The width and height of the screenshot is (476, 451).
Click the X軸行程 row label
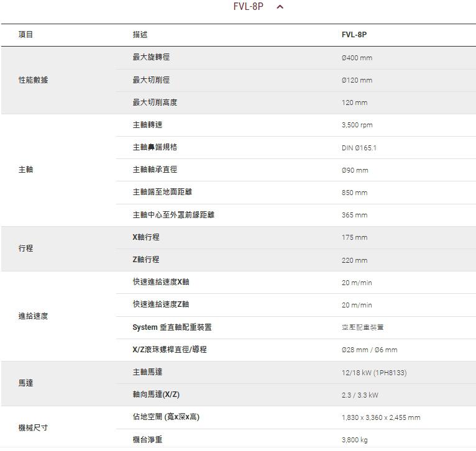(x=146, y=237)
